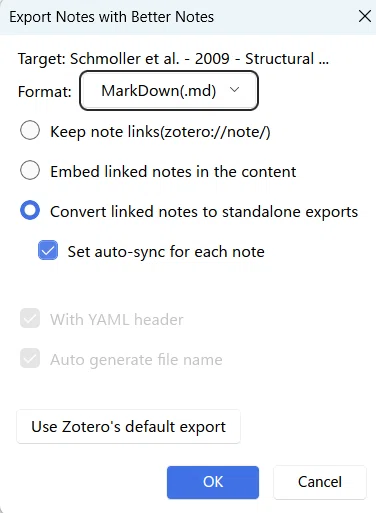Click the 'Auto generate file name' label
The width and height of the screenshot is (376, 513).
click(x=136, y=360)
